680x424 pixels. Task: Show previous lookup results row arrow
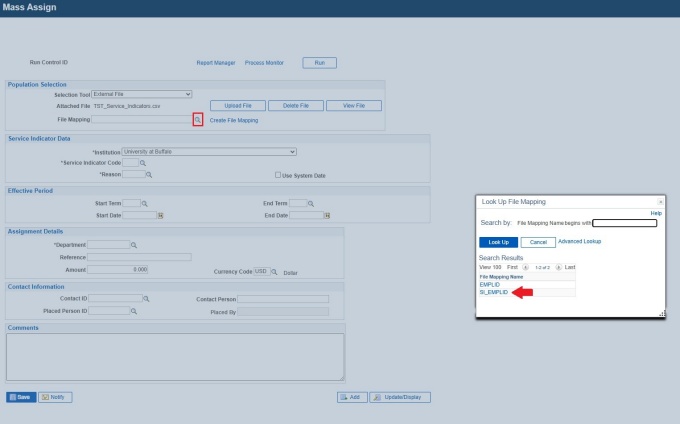(x=526, y=268)
